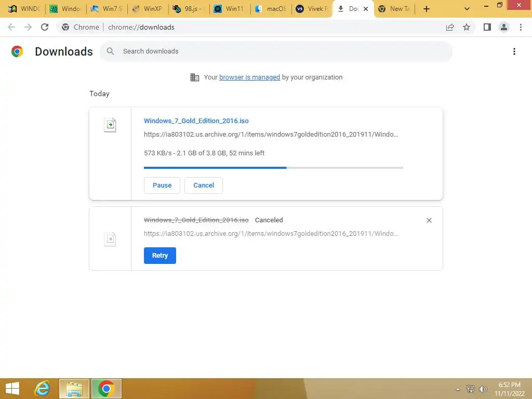Reload the downloads page
Screen dimensions: 532x399
point(45,27)
